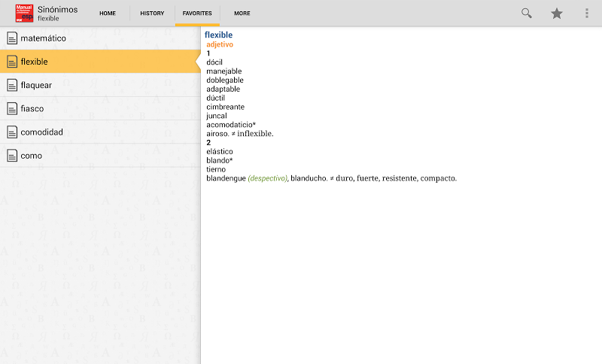Follow the blando* synonym link
Screen dimensions: 602x364
pyautogui.click(x=220, y=160)
